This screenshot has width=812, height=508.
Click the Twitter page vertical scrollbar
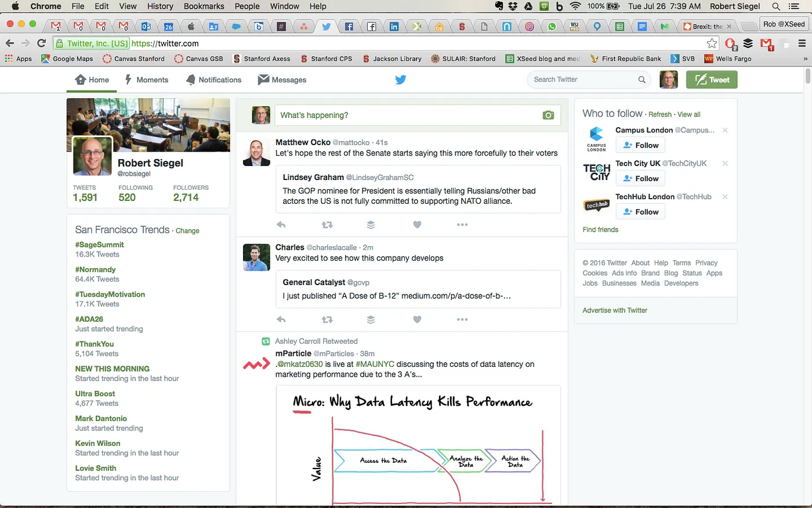pos(808,76)
